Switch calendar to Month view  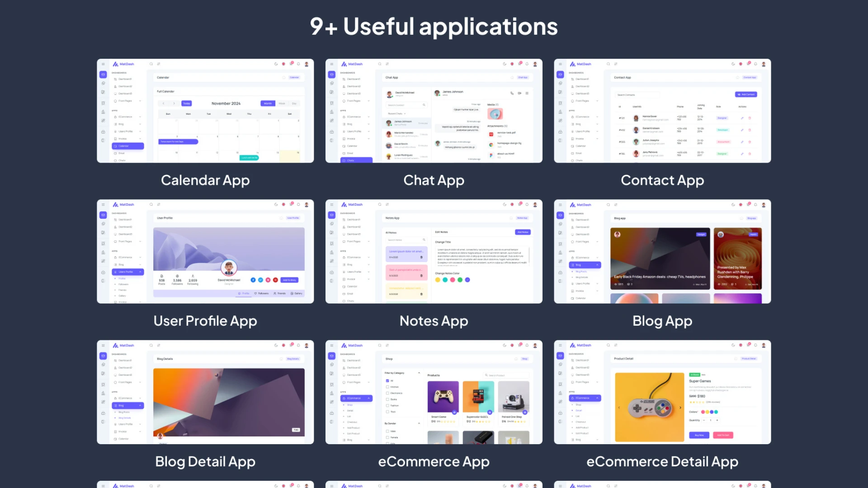[268, 103]
